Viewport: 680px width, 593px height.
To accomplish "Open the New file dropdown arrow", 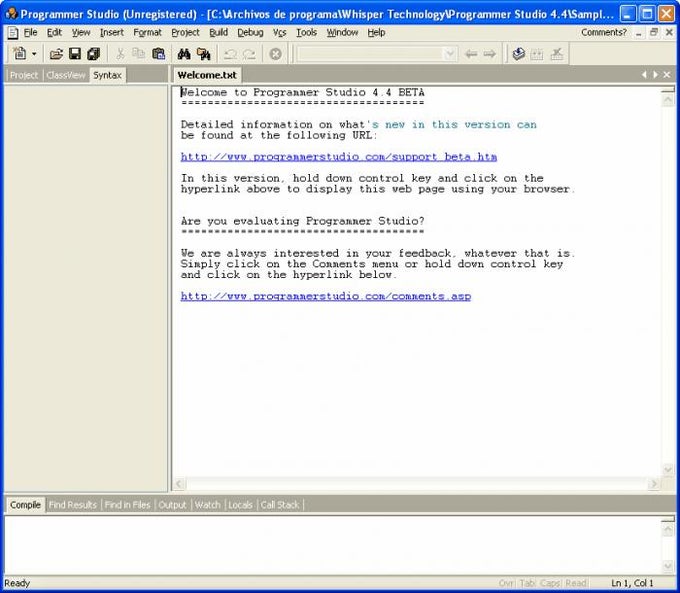I will click(x=34, y=54).
